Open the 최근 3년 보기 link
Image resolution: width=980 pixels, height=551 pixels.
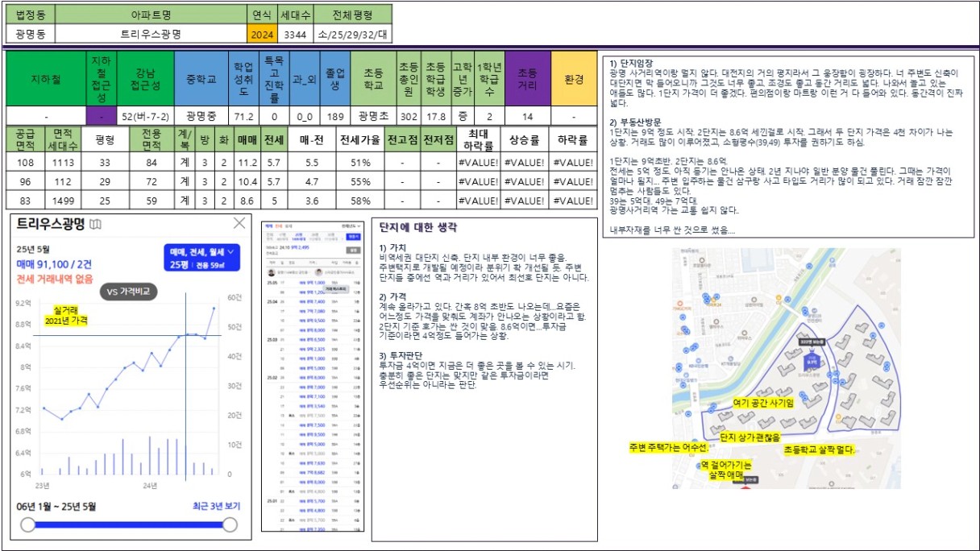click(x=216, y=506)
